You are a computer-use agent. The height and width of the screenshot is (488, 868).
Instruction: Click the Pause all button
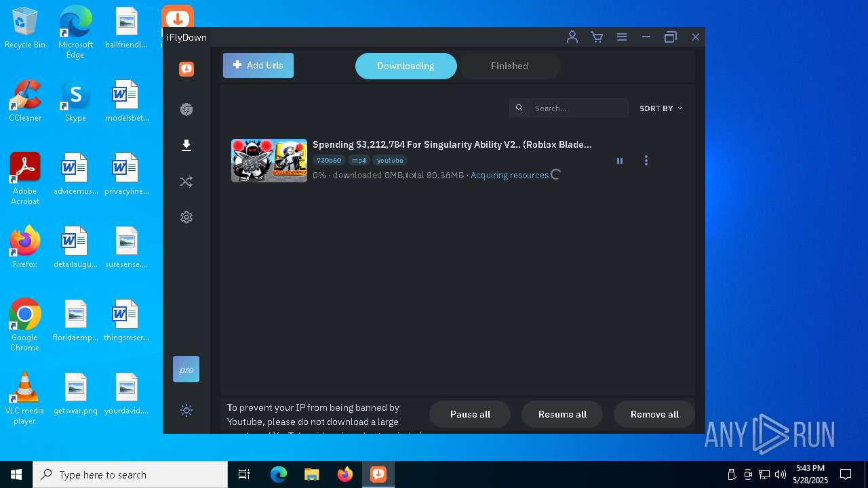click(x=470, y=414)
